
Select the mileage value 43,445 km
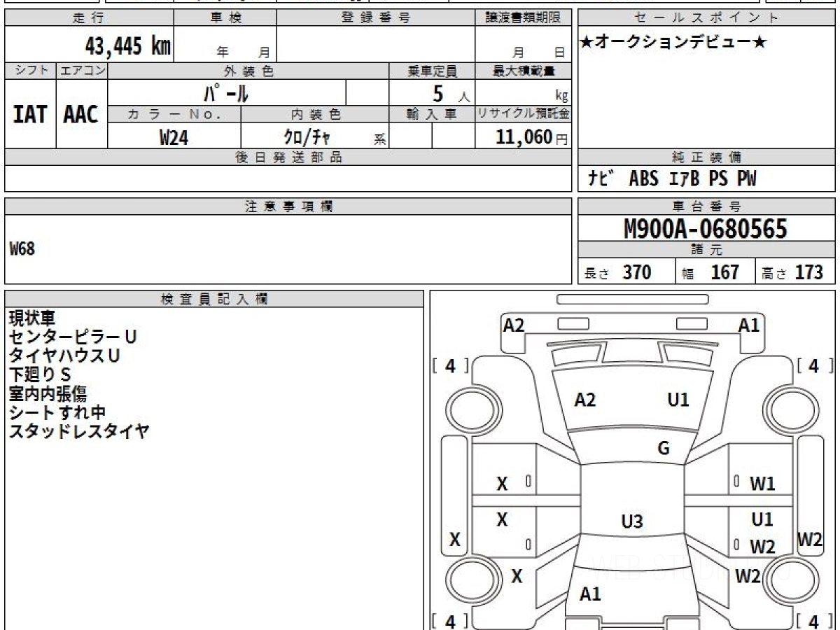coord(127,46)
